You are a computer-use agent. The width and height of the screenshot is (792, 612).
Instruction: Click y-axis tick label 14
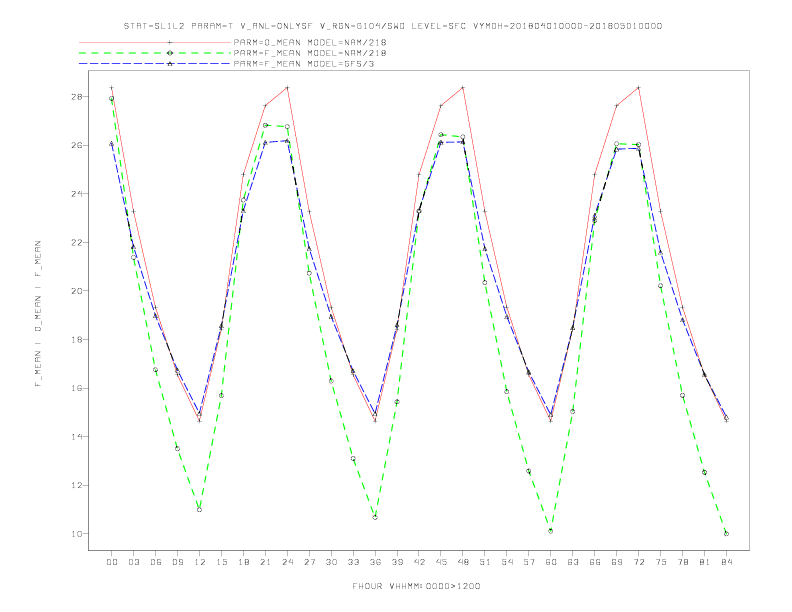tap(77, 437)
